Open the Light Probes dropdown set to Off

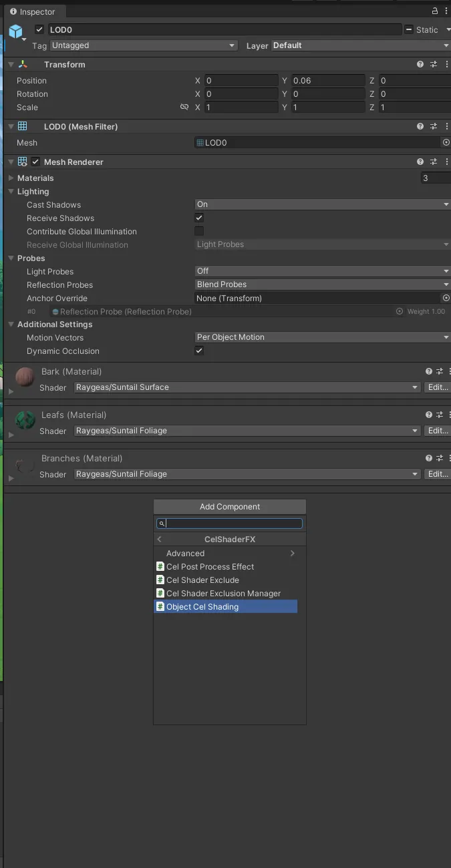pyautogui.click(x=323, y=271)
